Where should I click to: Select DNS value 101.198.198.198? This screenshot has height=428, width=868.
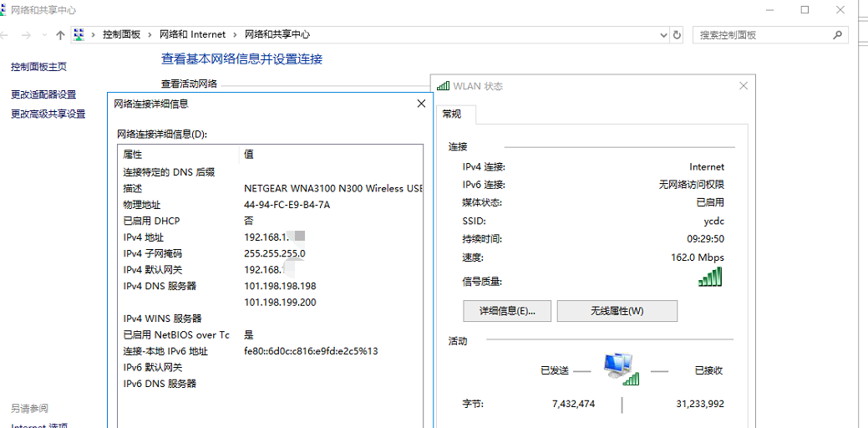point(280,286)
